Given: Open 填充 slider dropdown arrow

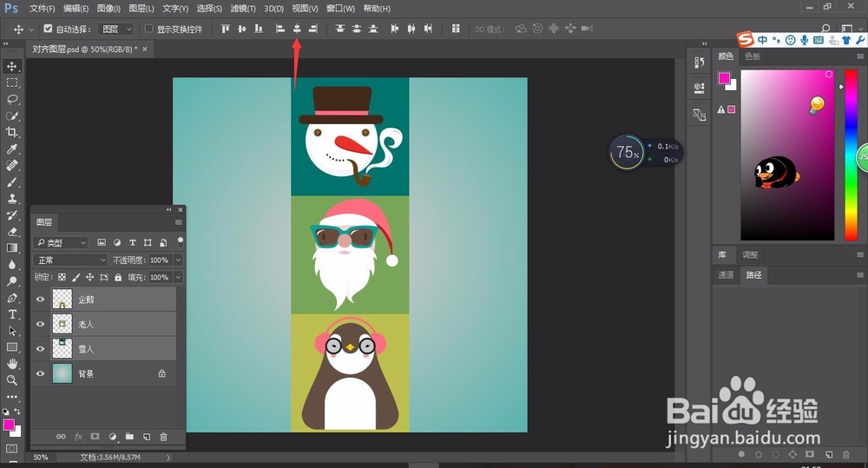Looking at the screenshot, I should click(178, 278).
